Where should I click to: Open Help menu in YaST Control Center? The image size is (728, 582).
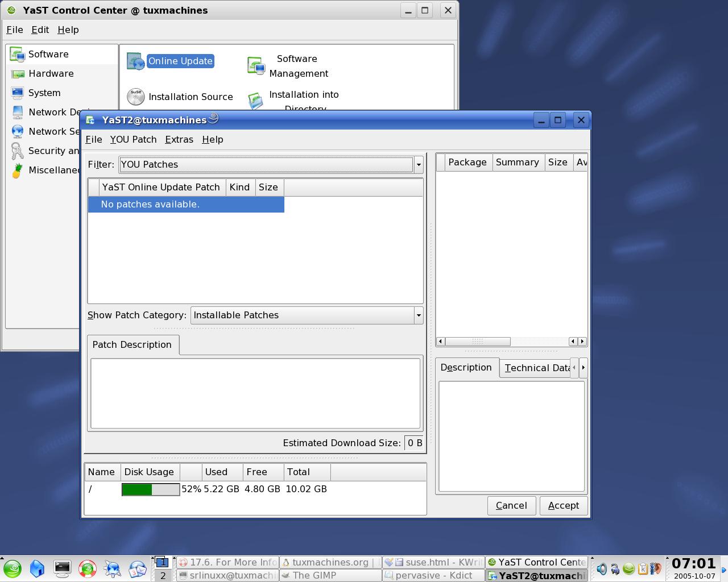[68, 30]
